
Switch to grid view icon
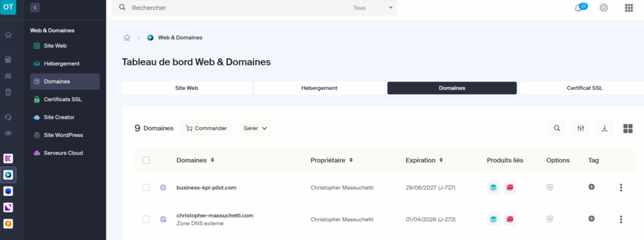point(628,128)
